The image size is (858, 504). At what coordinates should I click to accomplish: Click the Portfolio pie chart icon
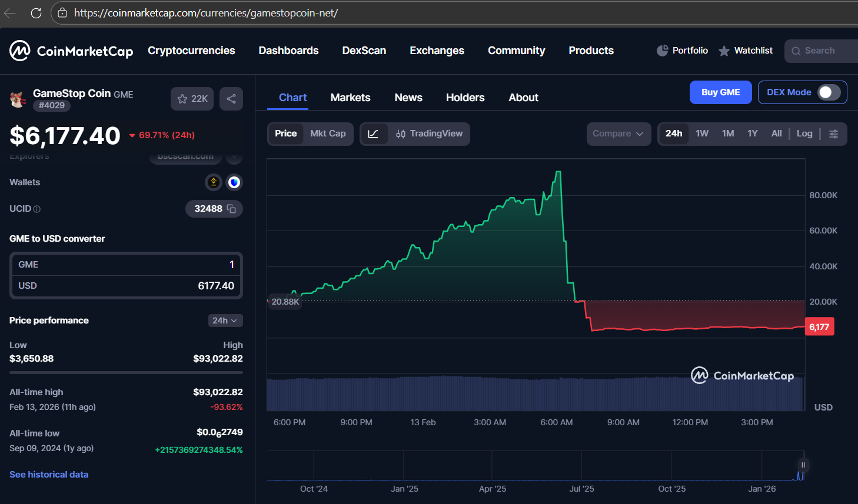click(x=663, y=51)
